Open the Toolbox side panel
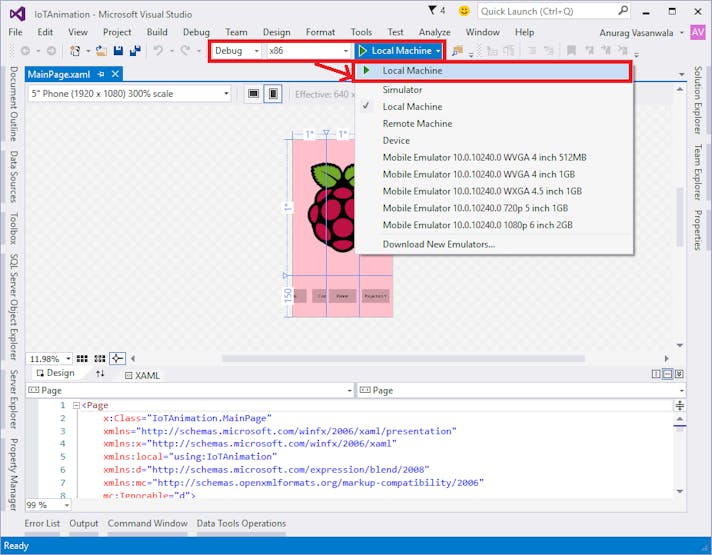712x555 pixels. [14, 228]
